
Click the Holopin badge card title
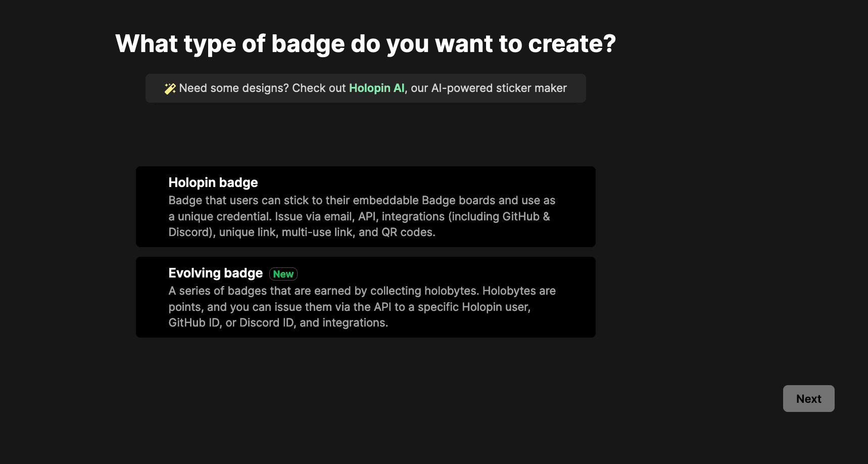pyautogui.click(x=213, y=182)
